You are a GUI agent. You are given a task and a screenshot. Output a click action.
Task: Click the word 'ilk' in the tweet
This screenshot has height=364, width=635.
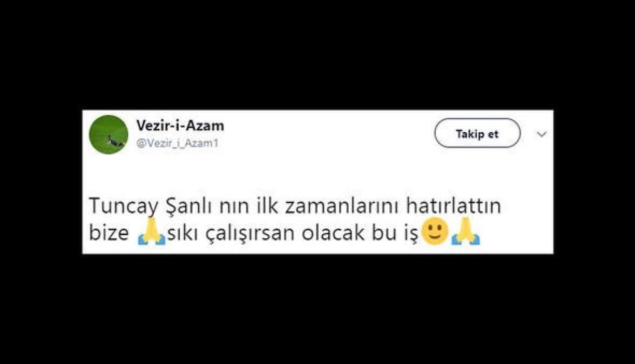click(x=267, y=206)
